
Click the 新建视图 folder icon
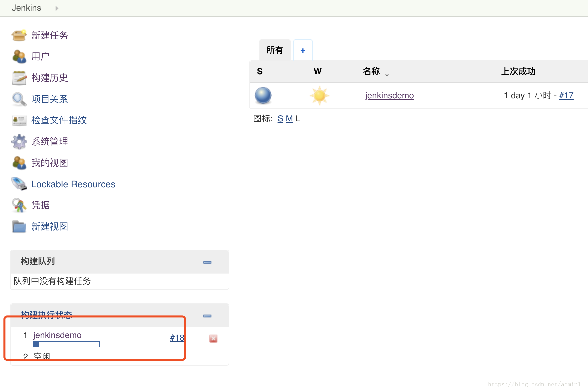[x=19, y=226]
